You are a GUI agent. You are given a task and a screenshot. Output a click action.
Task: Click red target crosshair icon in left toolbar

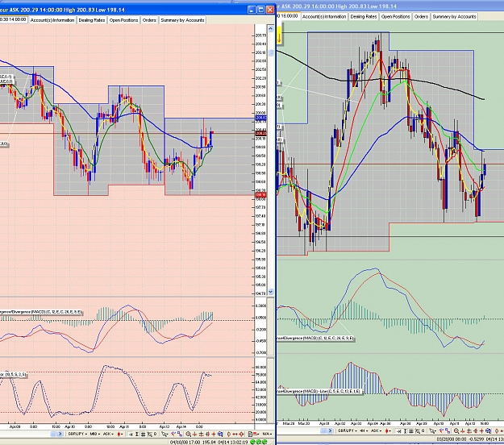tap(241, 434)
